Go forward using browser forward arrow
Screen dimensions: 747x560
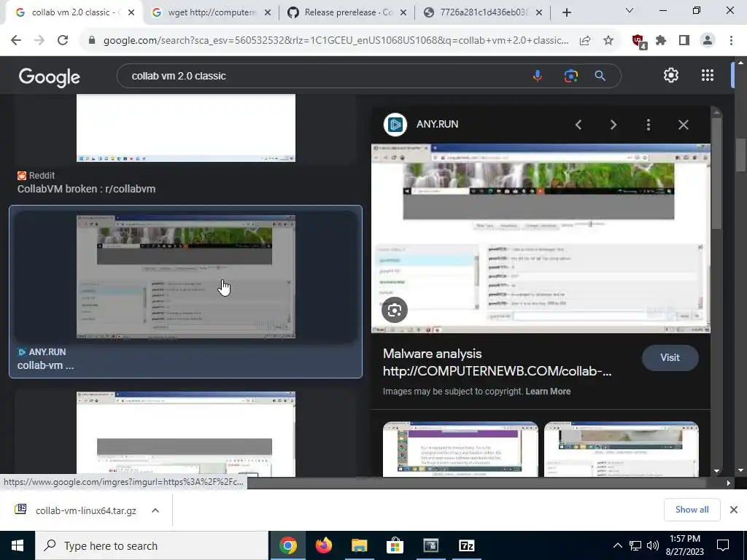[x=39, y=41]
